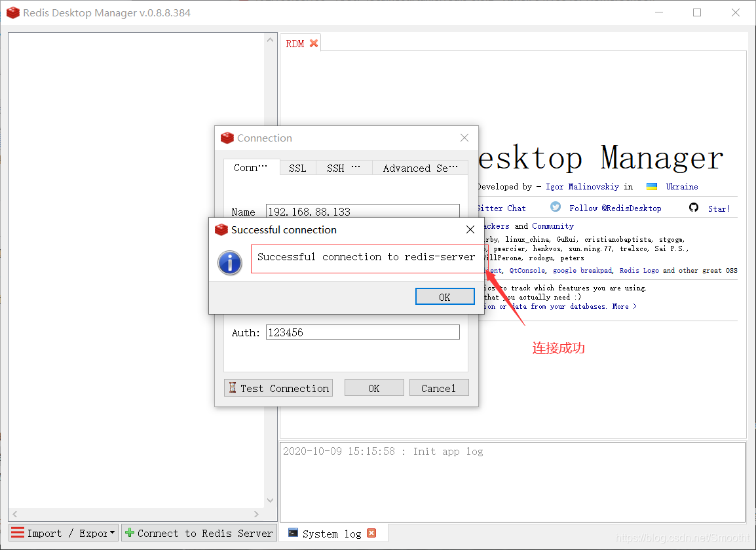Open the Community link
This screenshot has height=550, width=756.
click(x=552, y=226)
